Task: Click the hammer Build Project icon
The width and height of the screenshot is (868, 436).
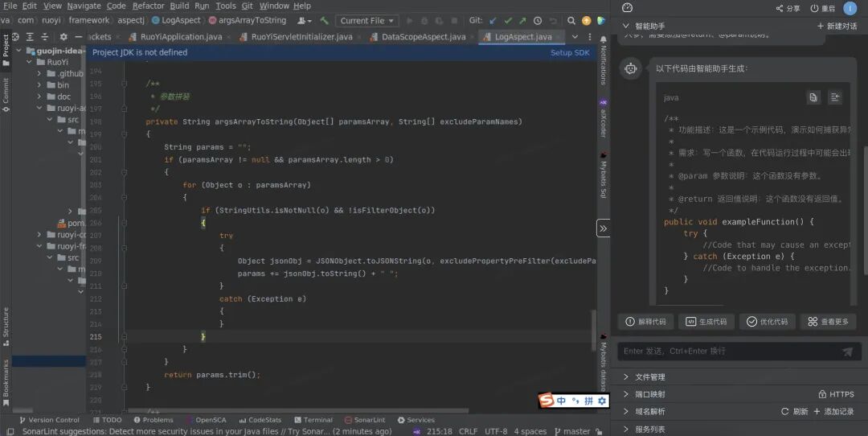Action: (x=325, y=20)
